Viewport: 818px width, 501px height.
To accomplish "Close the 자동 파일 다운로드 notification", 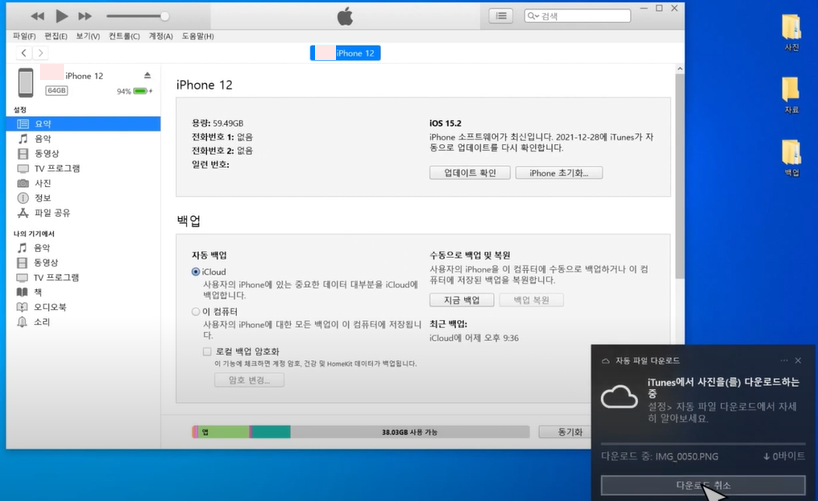I will point(798,361).
